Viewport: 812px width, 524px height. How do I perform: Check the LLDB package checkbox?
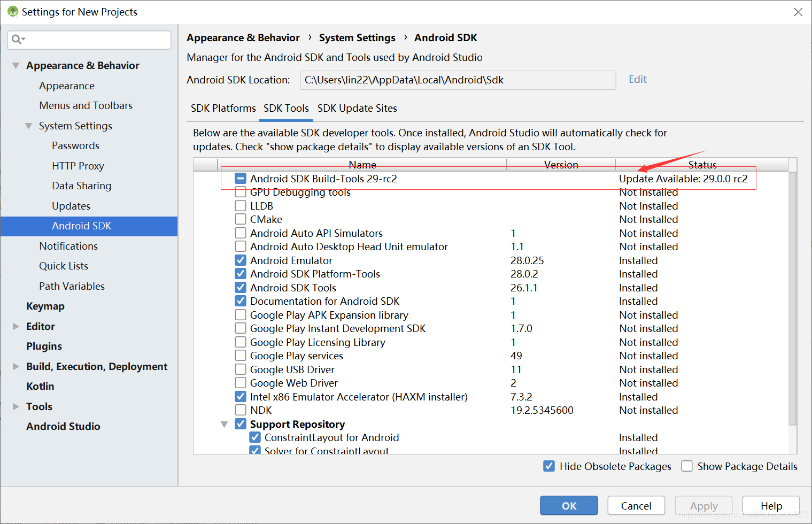241,206
